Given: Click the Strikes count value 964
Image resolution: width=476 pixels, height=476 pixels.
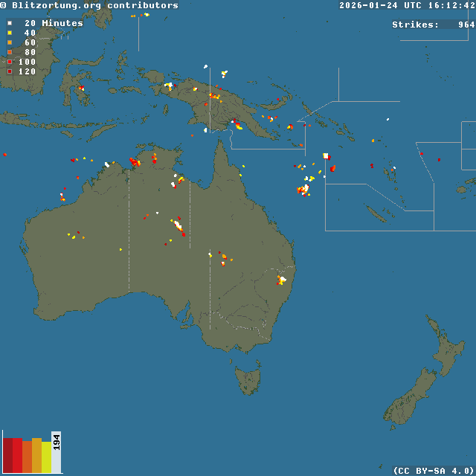Looking at the screenshot, I should click(x=466, y=25).
